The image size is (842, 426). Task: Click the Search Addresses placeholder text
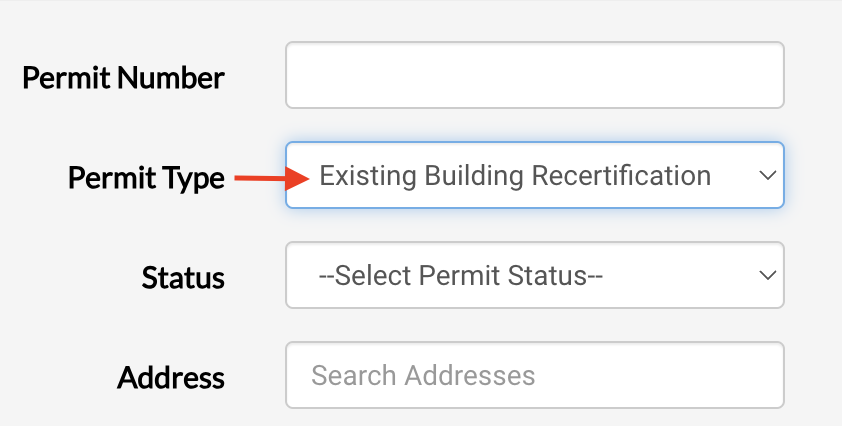pyautogui.click(x=423, y=376)
